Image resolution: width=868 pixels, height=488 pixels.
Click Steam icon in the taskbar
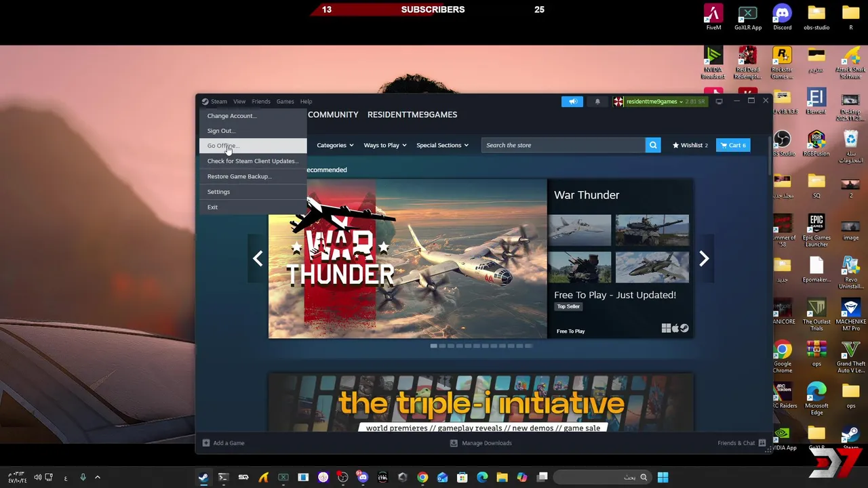point(203,477)
